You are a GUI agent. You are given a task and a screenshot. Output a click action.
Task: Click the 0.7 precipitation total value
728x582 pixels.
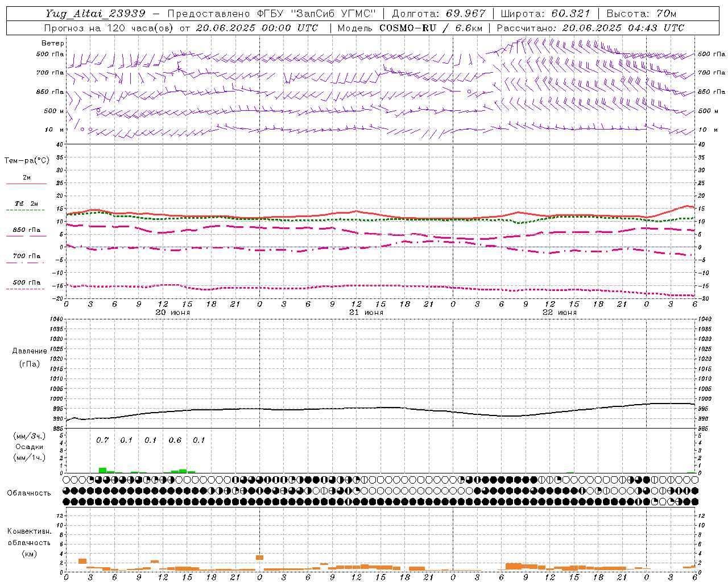(102, 440)
